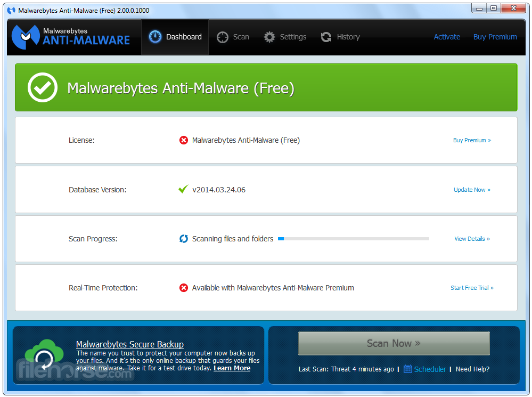The width and height of the screenshot is (532, 397).
Task: Open the Dashboard tab
Action: pos(175,37)
